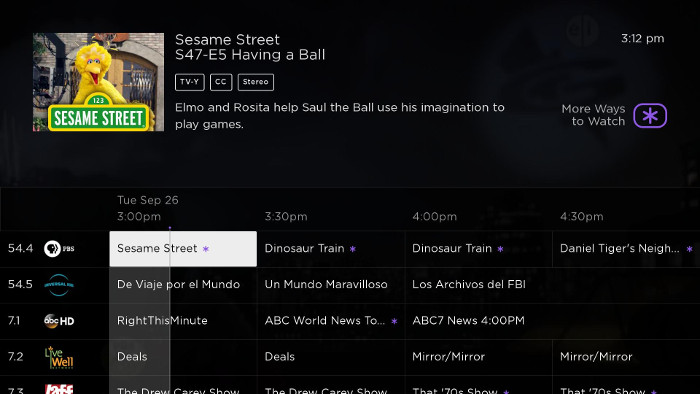
Task: Click asterisk next to 4:00pm Dinosaur Train
Action: point(500,249)
